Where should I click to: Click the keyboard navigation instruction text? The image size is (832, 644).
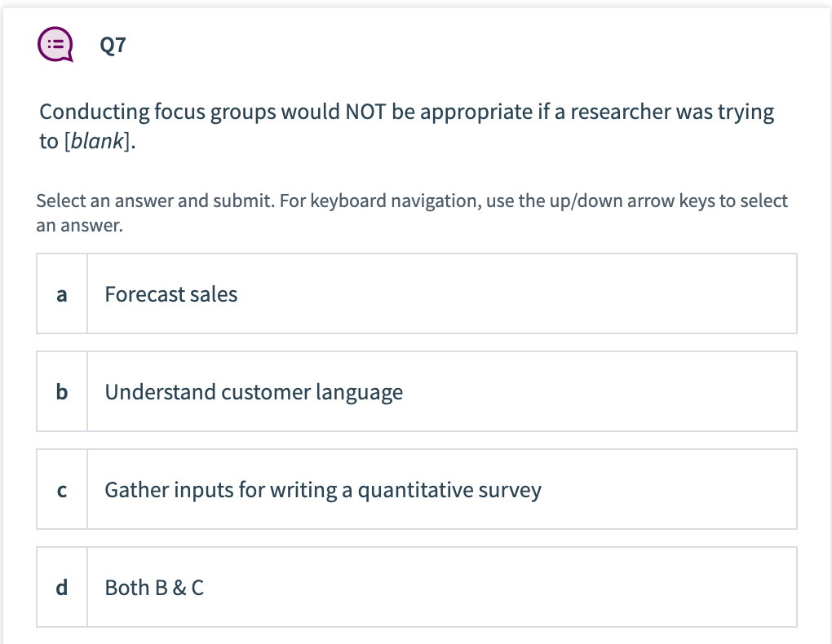tap(412, 213)
